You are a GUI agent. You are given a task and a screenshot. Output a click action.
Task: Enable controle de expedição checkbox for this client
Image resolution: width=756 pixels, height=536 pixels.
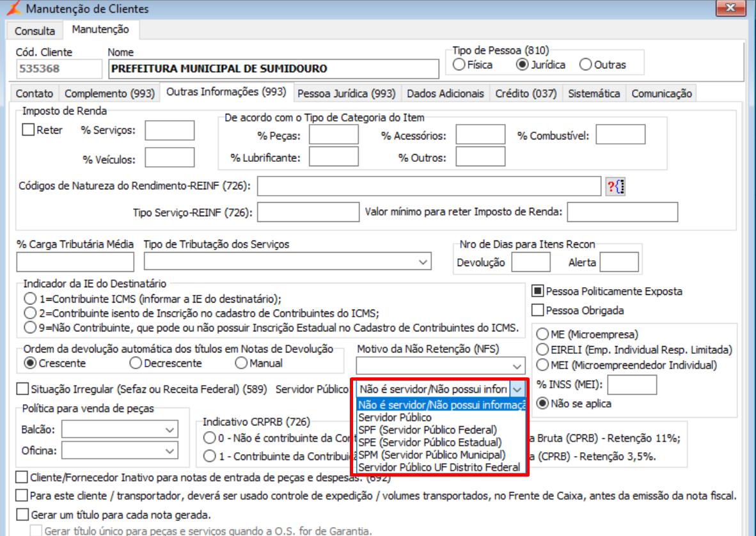click(22, 496)
